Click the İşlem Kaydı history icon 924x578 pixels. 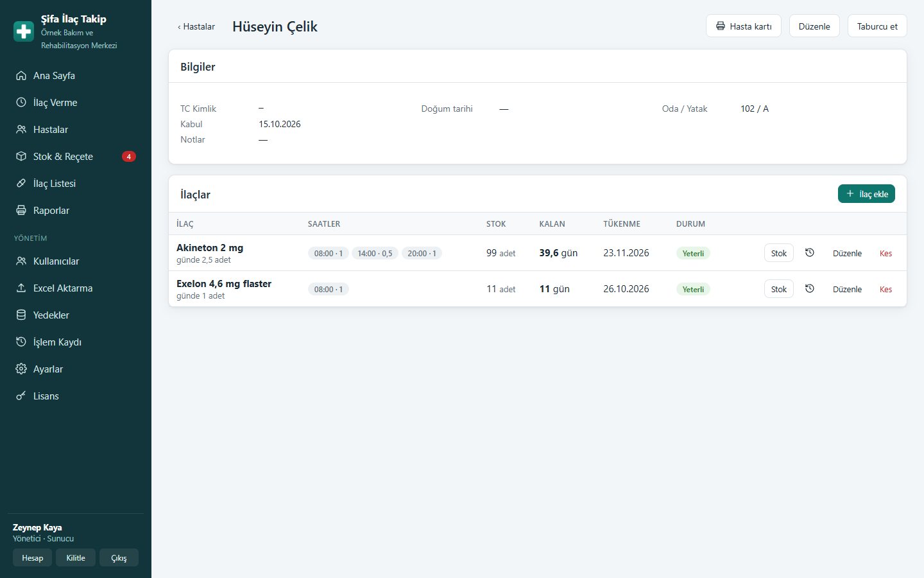pyautogui.click(x=21, y=342)
